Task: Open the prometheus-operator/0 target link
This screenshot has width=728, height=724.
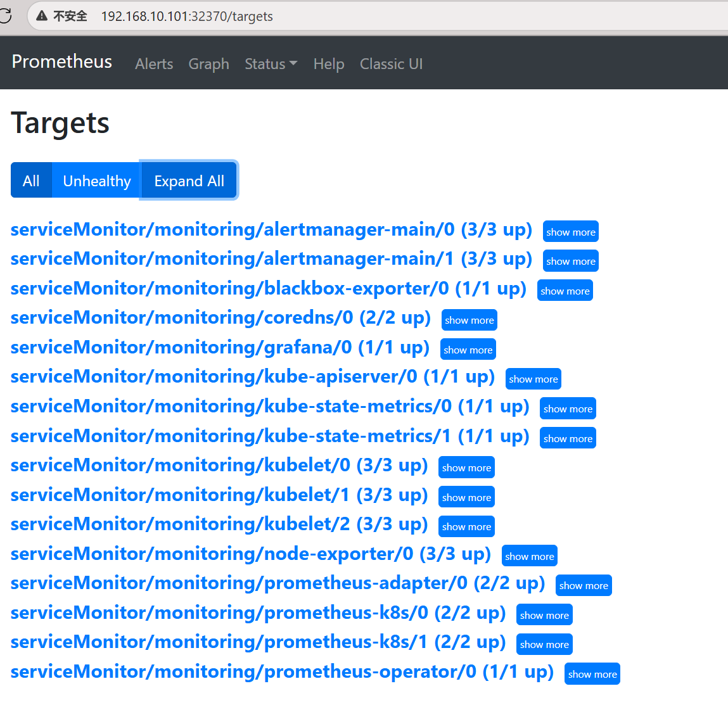Action: click(283, 672)
